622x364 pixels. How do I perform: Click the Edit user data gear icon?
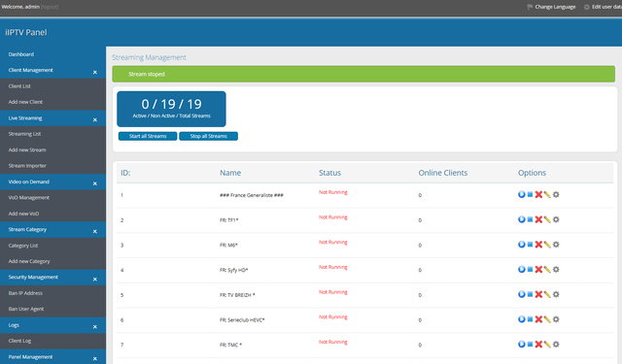tap(586, 7)
